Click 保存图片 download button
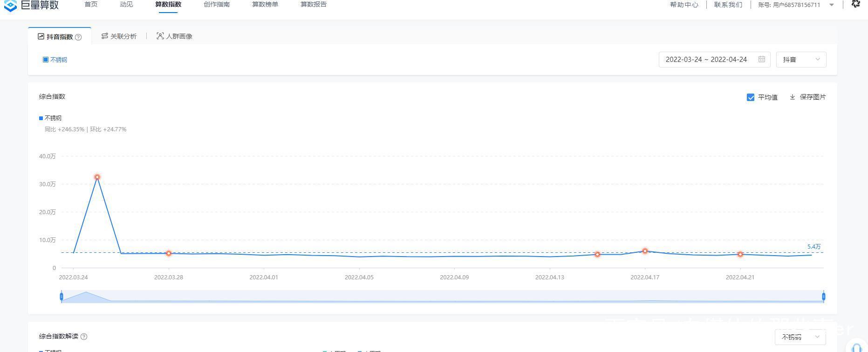 pos(807,97)
